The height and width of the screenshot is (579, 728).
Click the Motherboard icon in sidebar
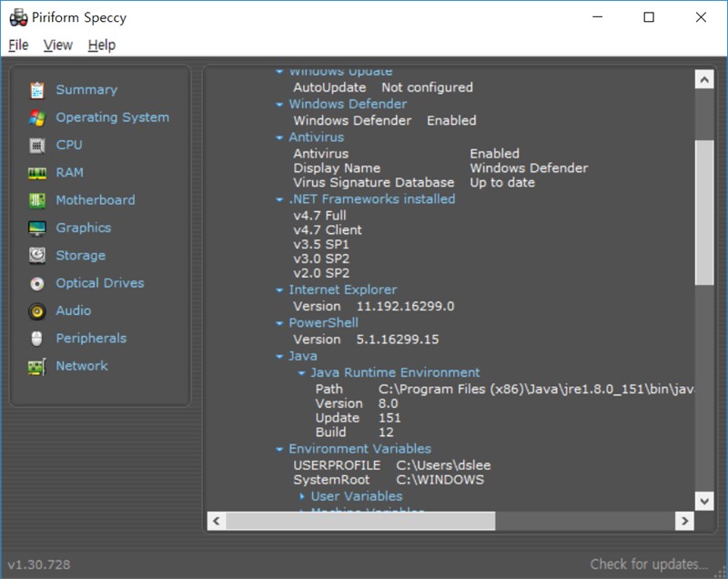tap(37, 200)
